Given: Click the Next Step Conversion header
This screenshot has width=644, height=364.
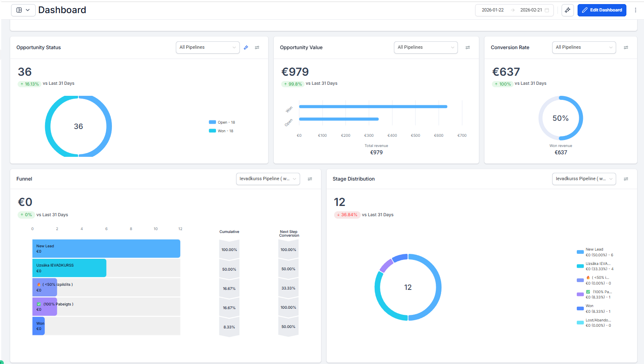Looking at the screenshot, I should click(289, 233).
